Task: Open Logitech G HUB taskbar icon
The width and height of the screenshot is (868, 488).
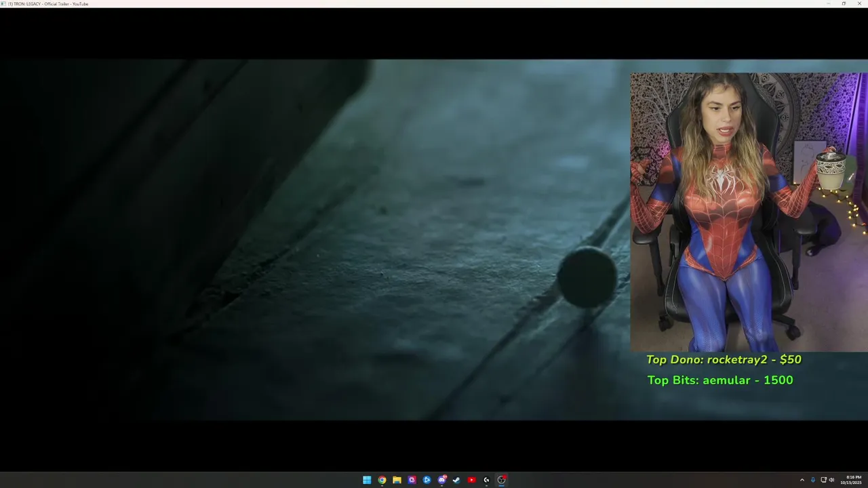Action: 486,480
